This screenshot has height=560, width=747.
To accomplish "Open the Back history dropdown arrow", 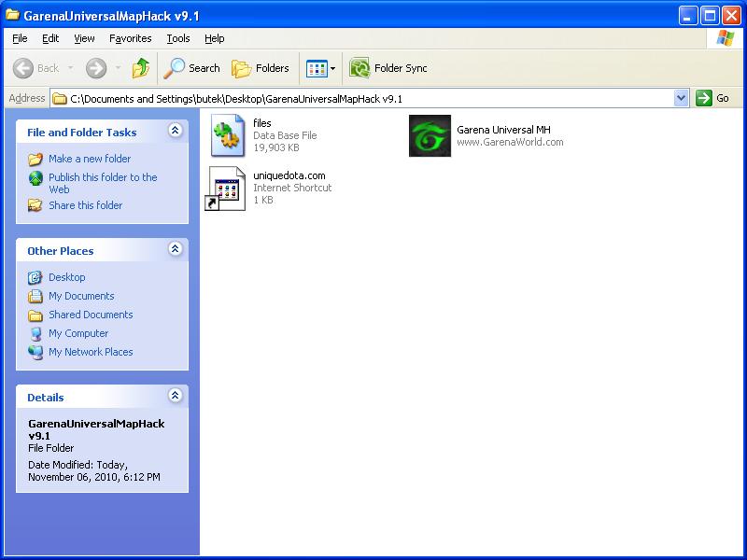I will click(x=71, y=68).
